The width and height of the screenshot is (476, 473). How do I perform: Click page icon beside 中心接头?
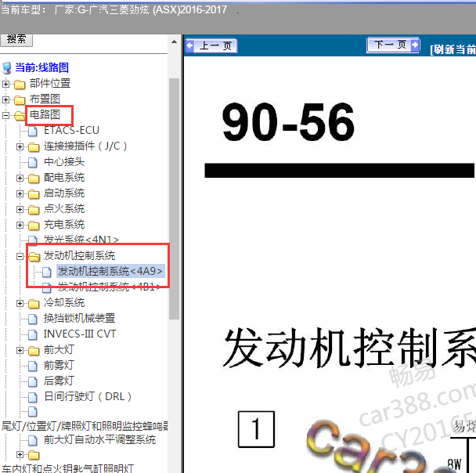click(33, 162)
